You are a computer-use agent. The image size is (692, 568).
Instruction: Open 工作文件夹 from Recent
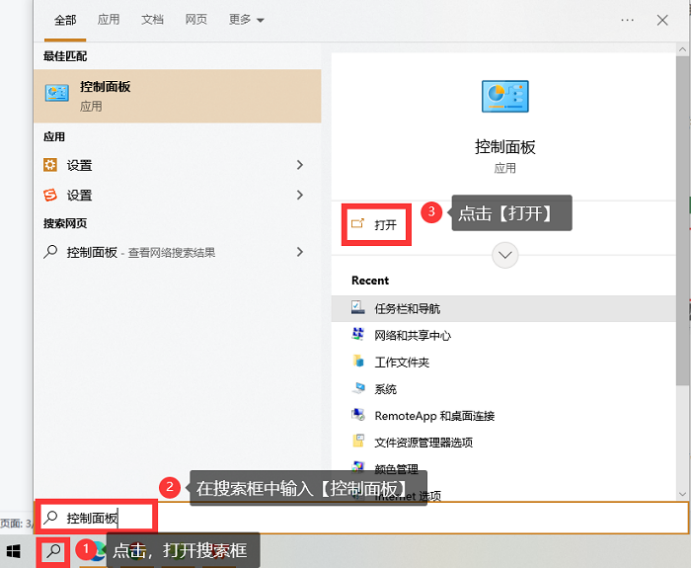pyautogui.click(x=503, y=362)
